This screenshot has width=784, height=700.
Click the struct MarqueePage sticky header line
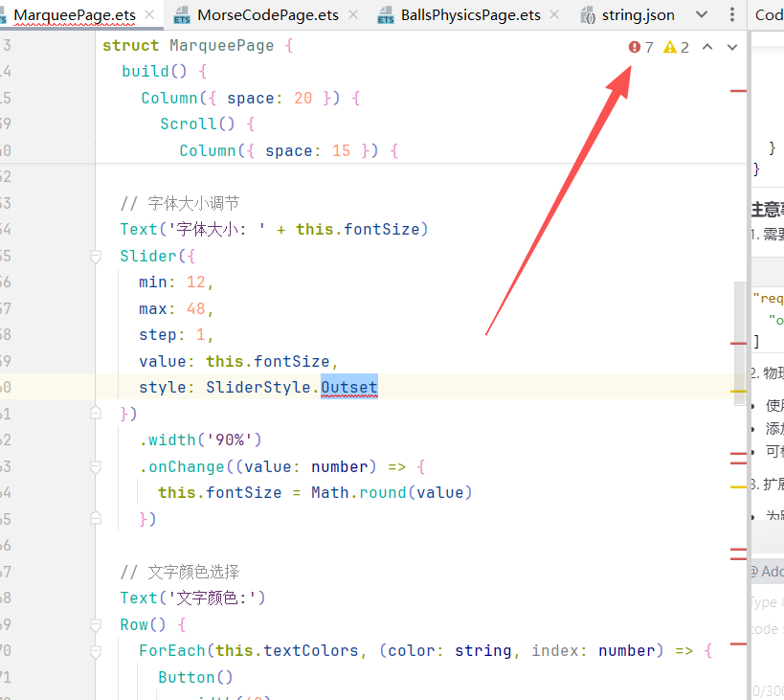(201, 46)
